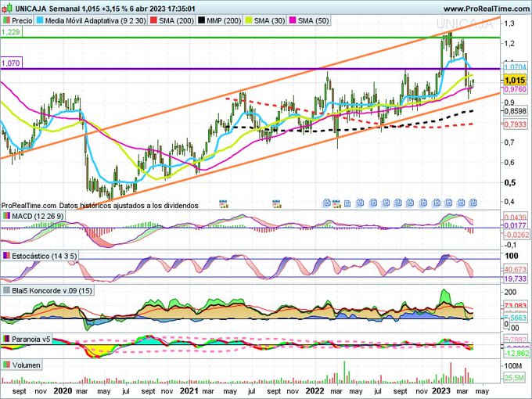Click the news document icon above may 2022

point(360,203)
